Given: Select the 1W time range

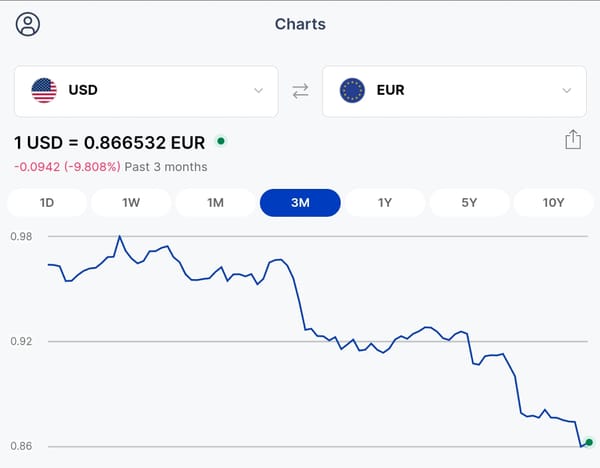Looking at the screenshot, I should [x=131, y=203].
